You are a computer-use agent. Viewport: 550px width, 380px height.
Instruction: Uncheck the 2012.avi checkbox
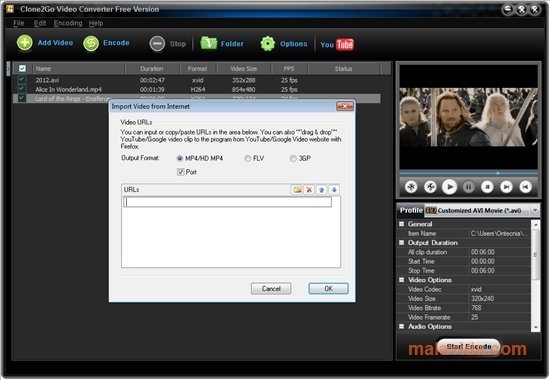(22, 80)
